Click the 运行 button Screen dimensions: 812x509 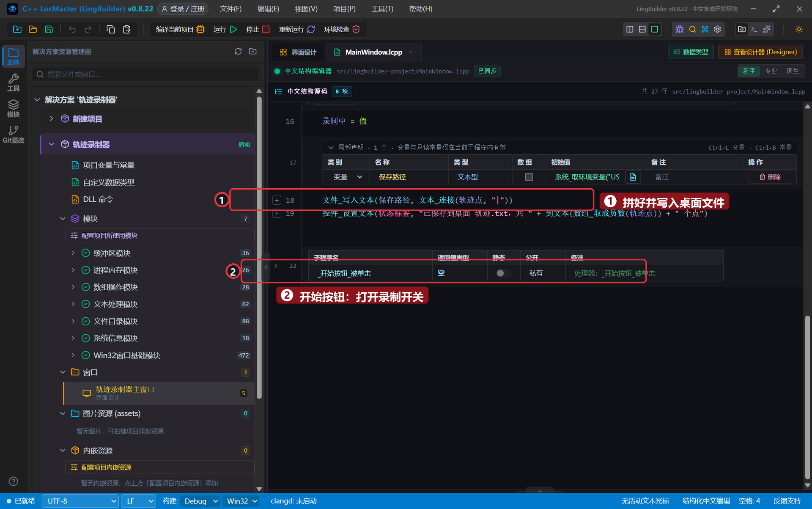pyautogui.click(x=225, y=29)
